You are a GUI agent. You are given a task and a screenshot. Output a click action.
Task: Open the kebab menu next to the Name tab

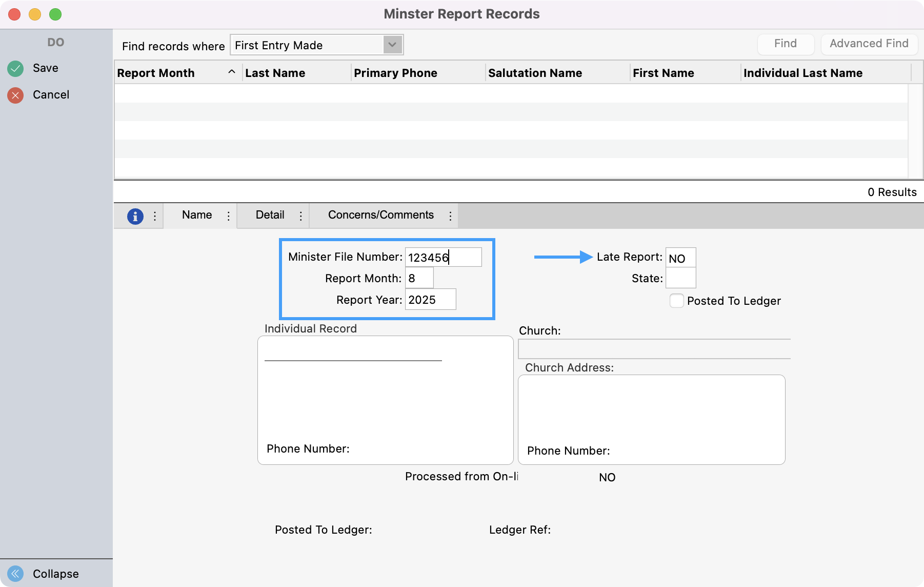tap(228, 216)
